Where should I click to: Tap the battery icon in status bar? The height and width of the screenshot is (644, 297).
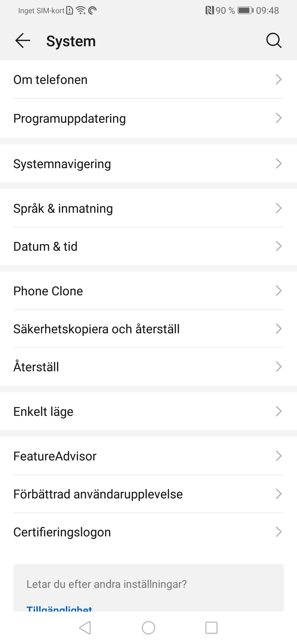click(x=245, y=10)
